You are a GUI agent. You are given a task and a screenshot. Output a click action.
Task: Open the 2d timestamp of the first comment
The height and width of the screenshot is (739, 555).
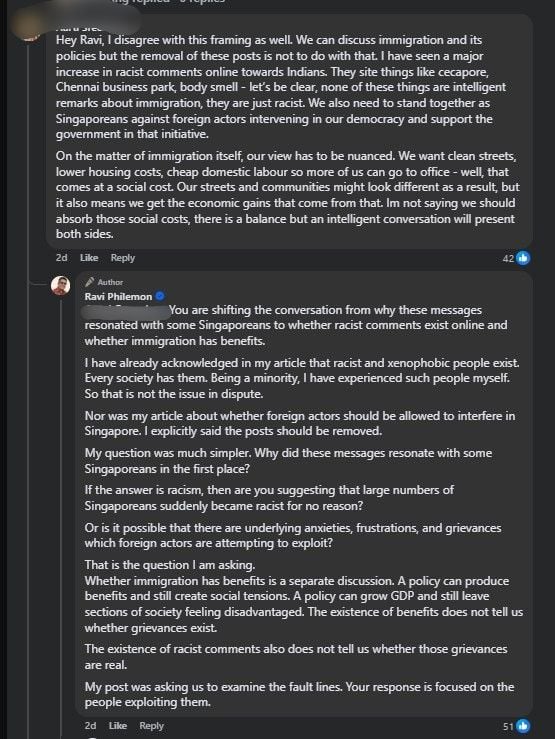[61, 258]
